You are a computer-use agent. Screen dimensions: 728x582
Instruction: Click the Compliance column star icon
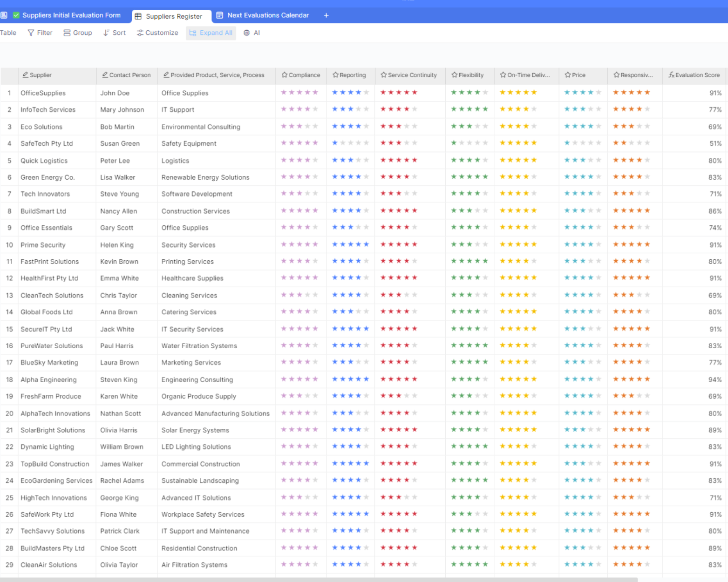(x=285, y=75)
